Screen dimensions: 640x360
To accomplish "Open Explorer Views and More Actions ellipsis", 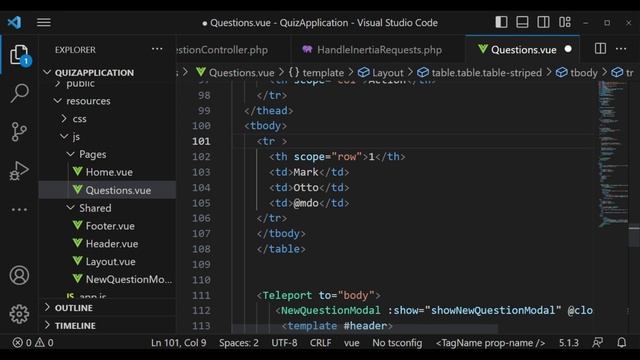I will click(x=157, y=49).
